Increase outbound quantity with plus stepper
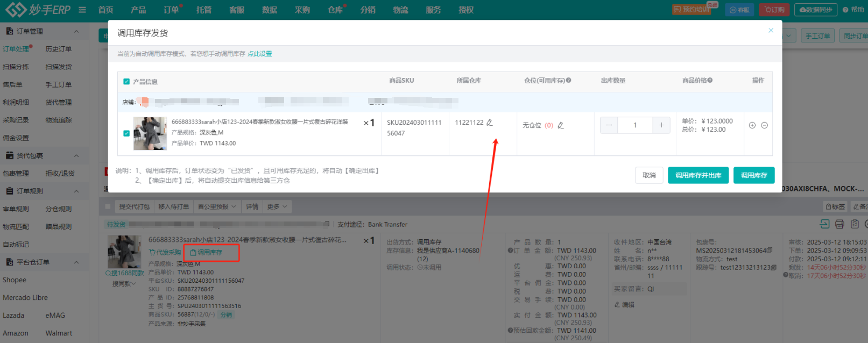This screenshot has width=868, height=343. pos(661,125)
